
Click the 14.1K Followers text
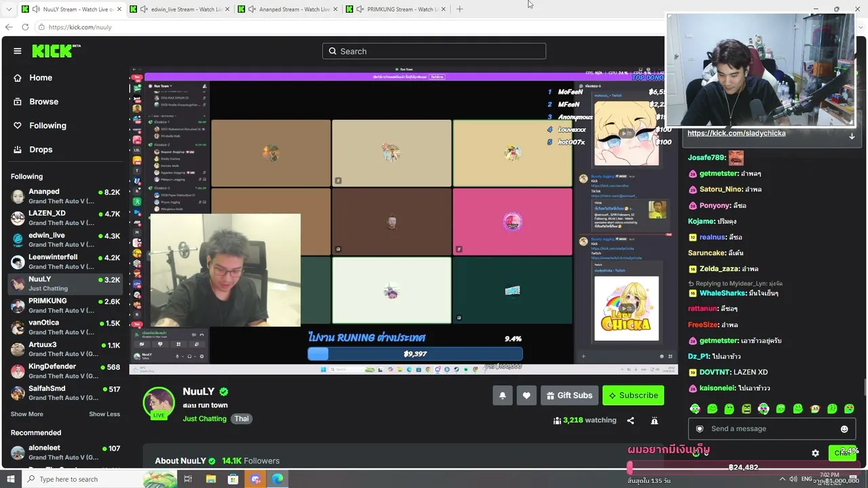click(x=251, y=461)
